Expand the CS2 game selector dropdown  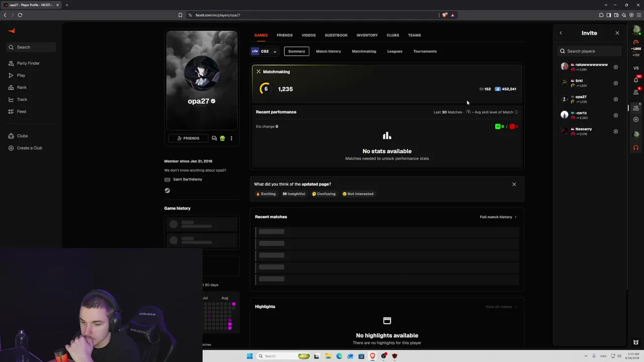(x=265, y=51)
